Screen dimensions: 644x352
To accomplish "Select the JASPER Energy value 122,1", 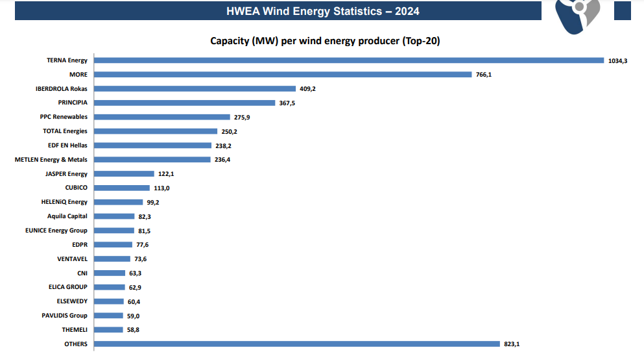I will pyautogui.click(x=166, y=174).
